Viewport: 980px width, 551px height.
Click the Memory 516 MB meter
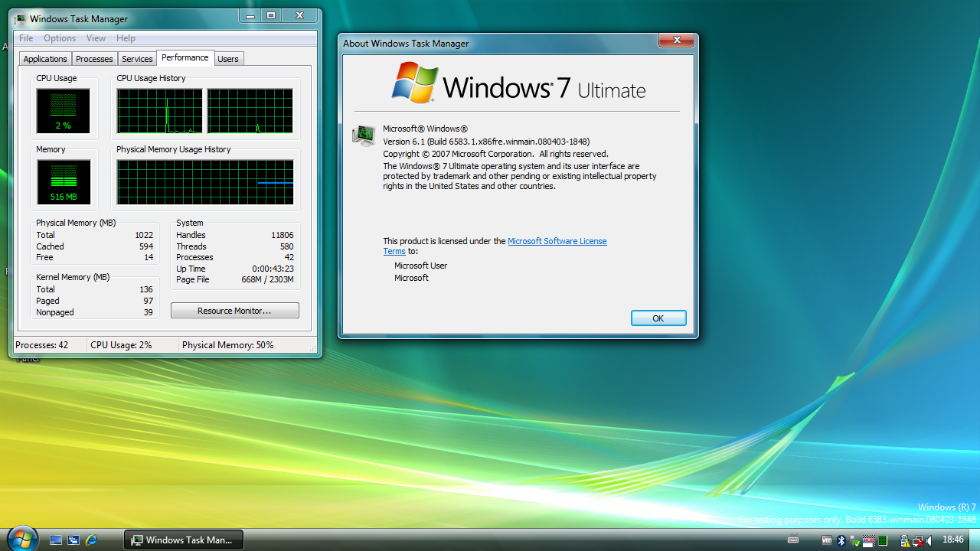point(63,182)
